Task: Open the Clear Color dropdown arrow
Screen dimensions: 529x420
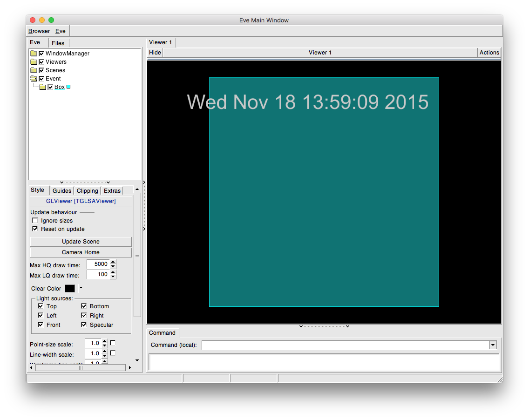Action: (81, 288)
